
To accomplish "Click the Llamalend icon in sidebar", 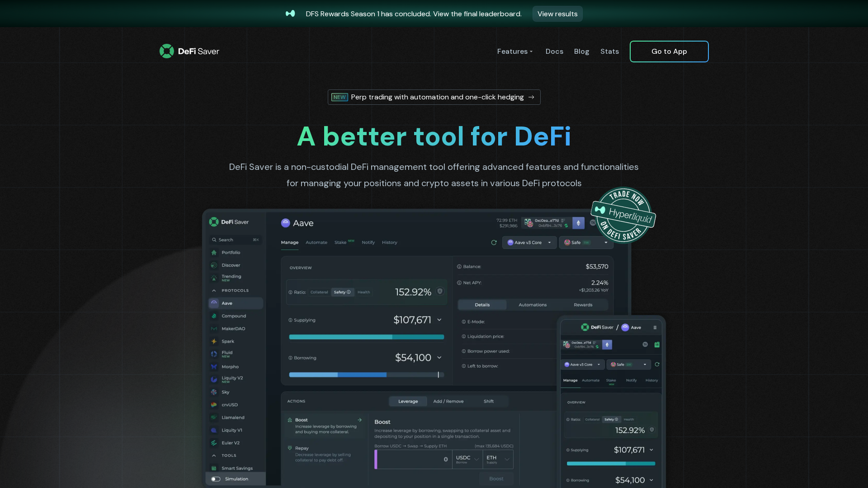I will 214,418.
